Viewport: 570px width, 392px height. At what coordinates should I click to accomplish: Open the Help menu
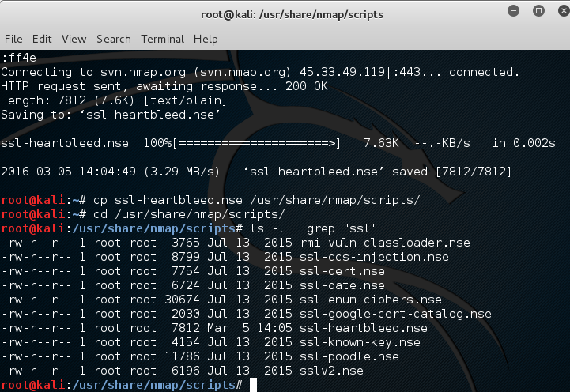pos(206,39)
